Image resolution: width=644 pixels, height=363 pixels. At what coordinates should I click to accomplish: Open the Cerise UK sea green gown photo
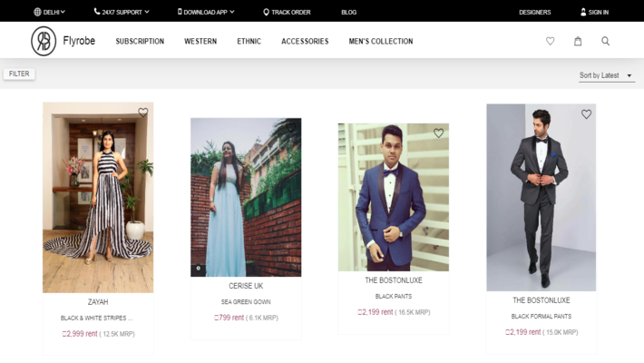click(x=245, y=197)
